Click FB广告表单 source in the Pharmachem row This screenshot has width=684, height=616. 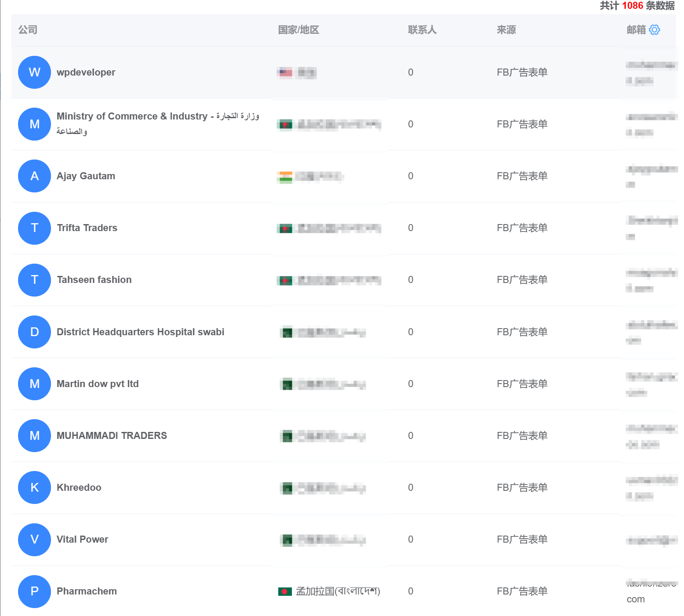pos(522,591)
